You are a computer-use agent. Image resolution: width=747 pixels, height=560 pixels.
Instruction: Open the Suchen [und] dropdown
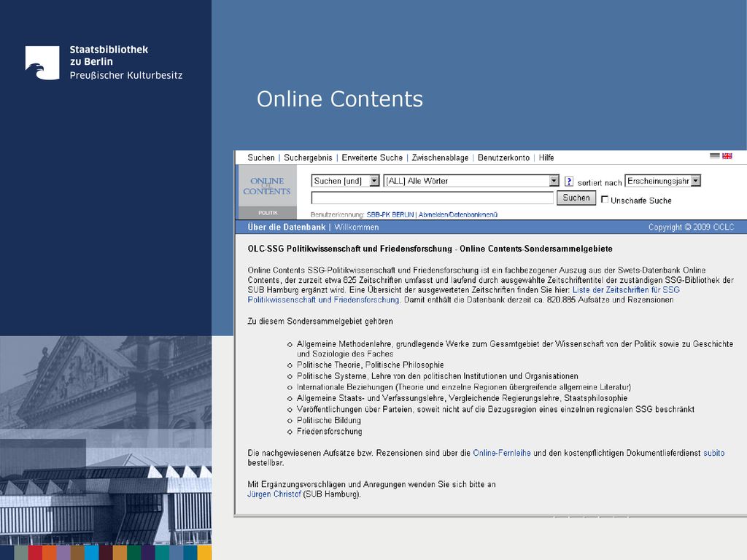click(345, 181)
